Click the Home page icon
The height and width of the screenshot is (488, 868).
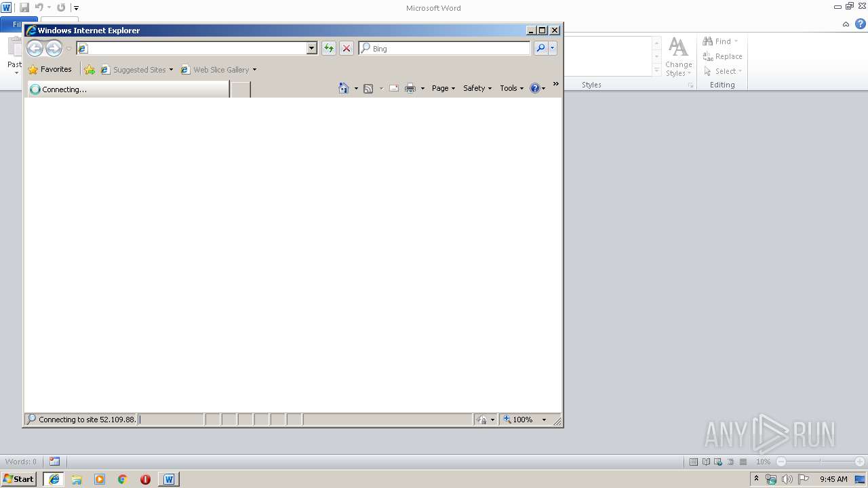[344, 88]
